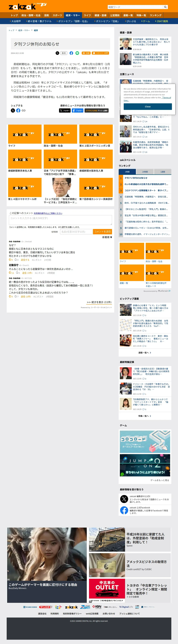Click the Facebook フォロー button
The width and height of the screenshot is (178, 644).
pyautogui.click(x=78, y=110)
